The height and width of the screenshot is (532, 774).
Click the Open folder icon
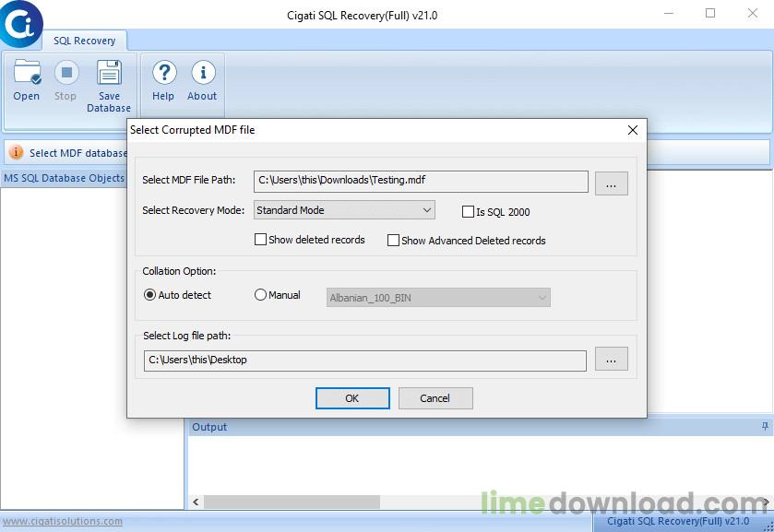pos(27,73)
